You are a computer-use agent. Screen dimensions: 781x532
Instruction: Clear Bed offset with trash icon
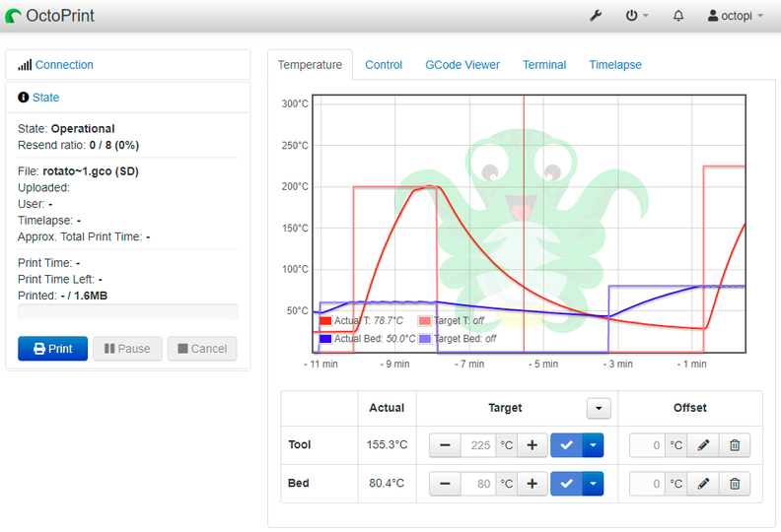pyautogui.click(x=735, y=484)
